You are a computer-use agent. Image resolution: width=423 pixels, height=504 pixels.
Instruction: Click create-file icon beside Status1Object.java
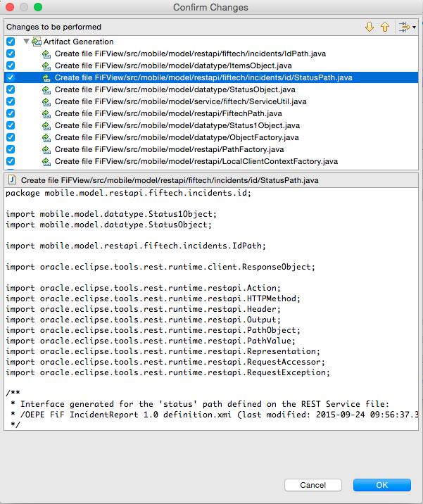(x=46, y=126)
